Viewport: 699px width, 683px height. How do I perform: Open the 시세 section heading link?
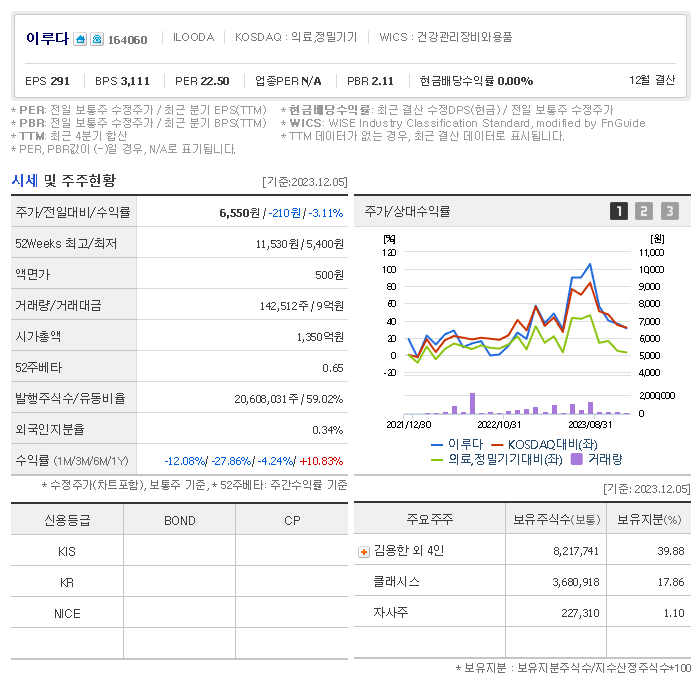tap(25, 181)
